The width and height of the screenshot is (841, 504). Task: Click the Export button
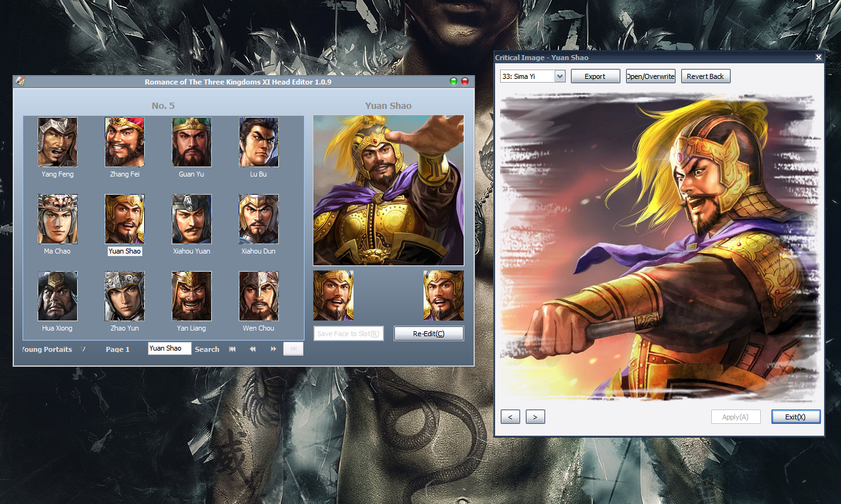point(595,76)
